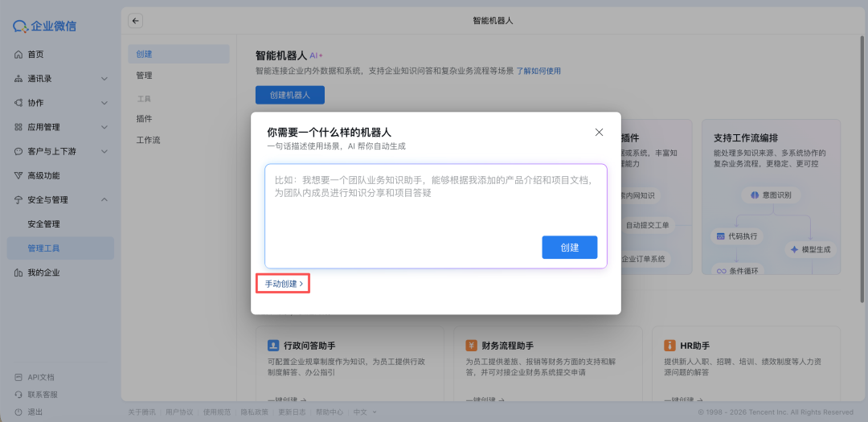Viewport: 868px width, 422px height.
Task: Click the 应用管理 grid icon
Action: (x=18, y=127)
